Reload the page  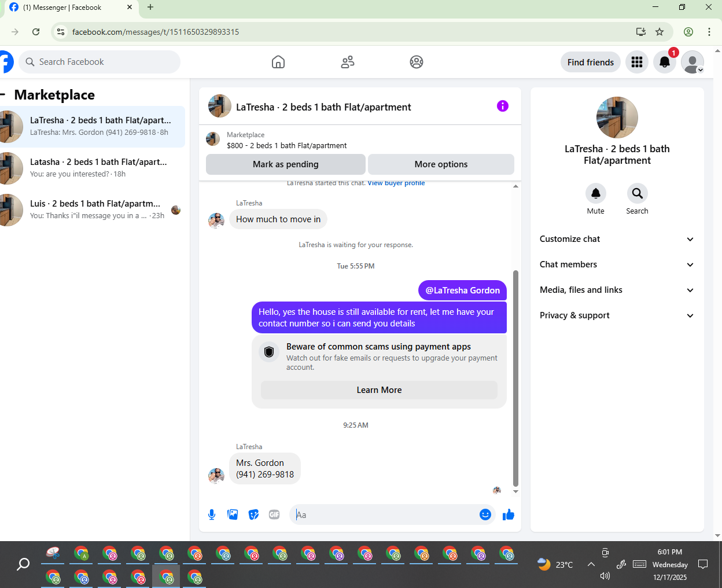pyautogui.click(x=36, y=32)
